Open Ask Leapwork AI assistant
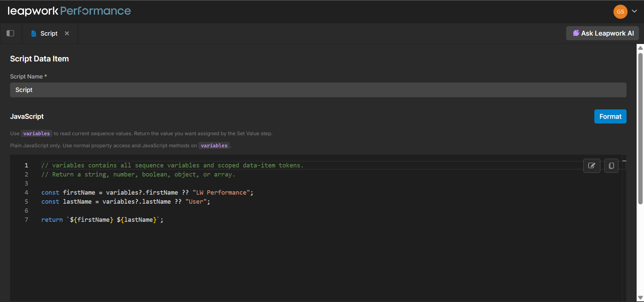644x302 pixels. click(602, 33)
